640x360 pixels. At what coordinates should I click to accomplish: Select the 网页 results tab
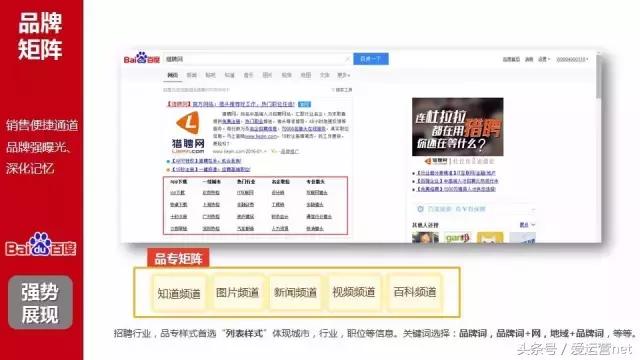(x=173, y=75)
